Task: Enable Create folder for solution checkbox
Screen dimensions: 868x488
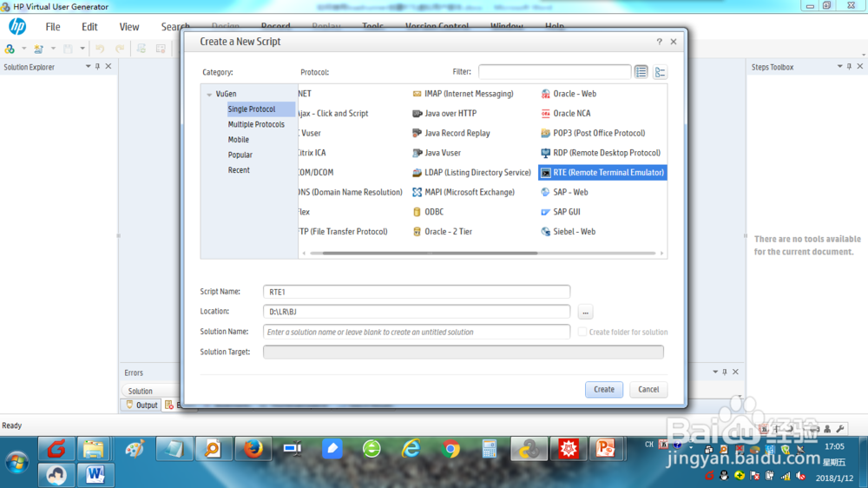Action: pyautogui.click(x=582, y=332)
